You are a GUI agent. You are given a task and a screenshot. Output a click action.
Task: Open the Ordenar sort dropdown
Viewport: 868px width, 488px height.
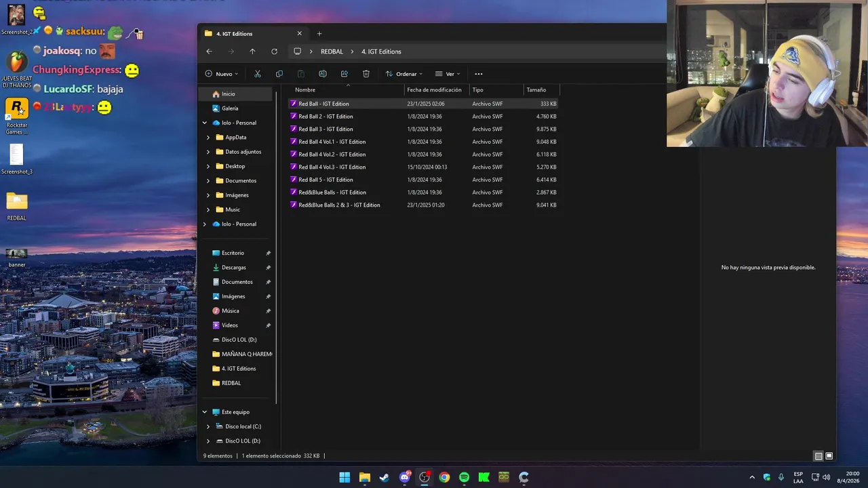(404, 74)
